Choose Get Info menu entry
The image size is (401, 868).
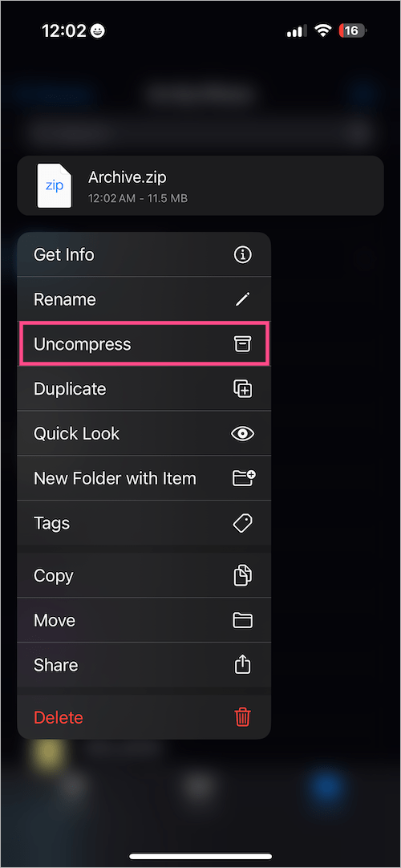pos(144,254)
